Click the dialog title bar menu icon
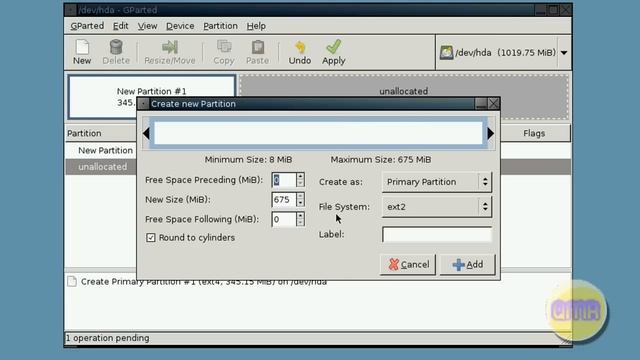The height and width of the screenshot is (360, 640). (143, 104)
